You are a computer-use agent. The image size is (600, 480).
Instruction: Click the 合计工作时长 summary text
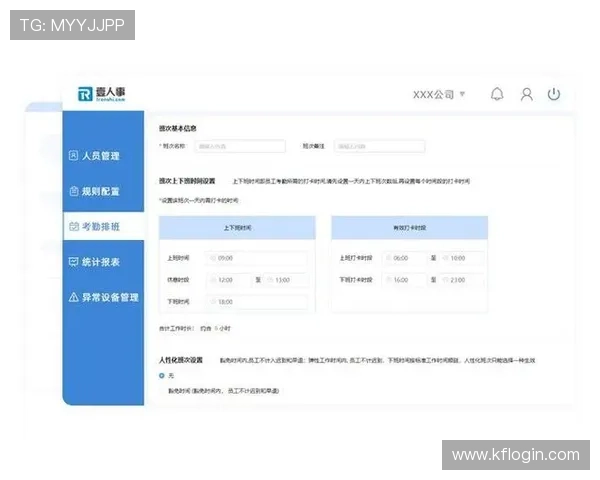pyautogui.click(x=195, y=328)
